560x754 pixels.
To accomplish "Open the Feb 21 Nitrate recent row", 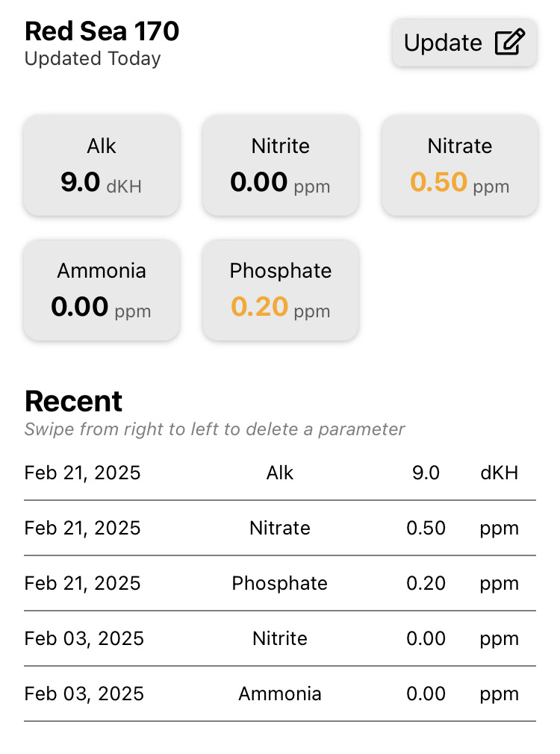I will click(280, 528).
